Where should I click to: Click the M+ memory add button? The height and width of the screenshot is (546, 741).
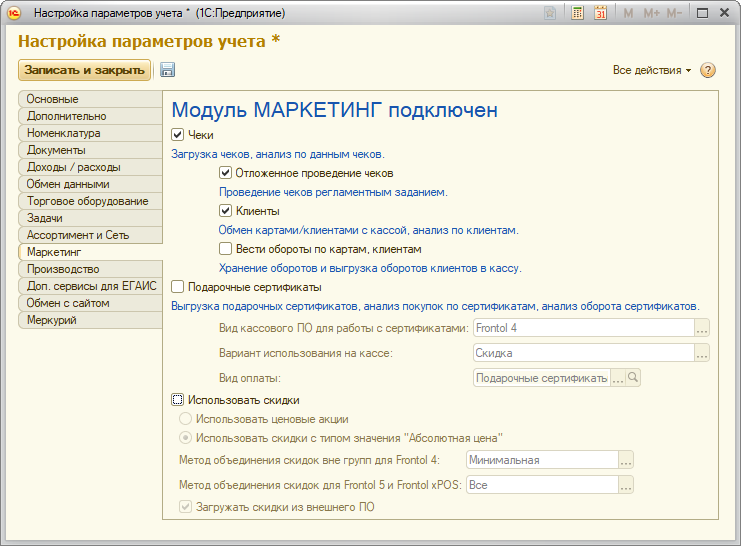[x=652, y=13]
